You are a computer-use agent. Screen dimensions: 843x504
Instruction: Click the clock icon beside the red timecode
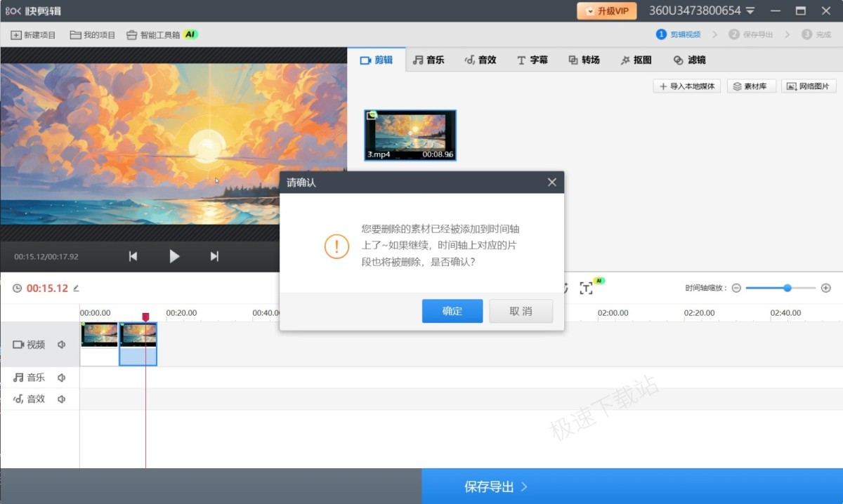(17, 288)
